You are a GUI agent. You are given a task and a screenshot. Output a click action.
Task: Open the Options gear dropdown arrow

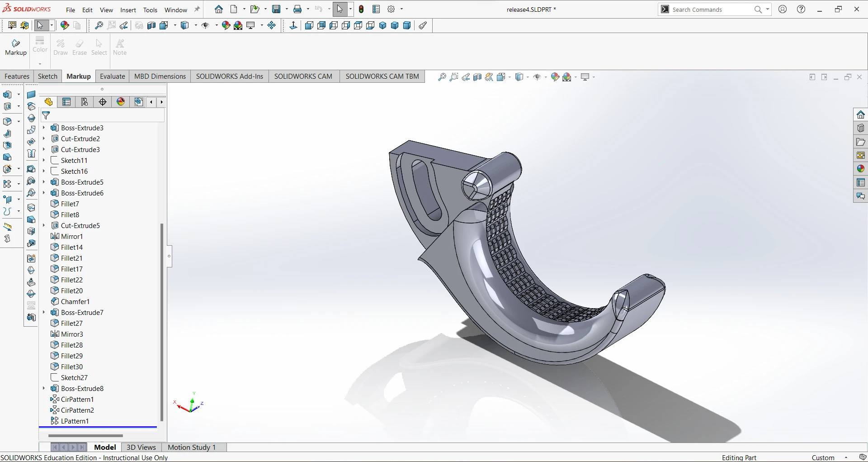click(401, 9)
